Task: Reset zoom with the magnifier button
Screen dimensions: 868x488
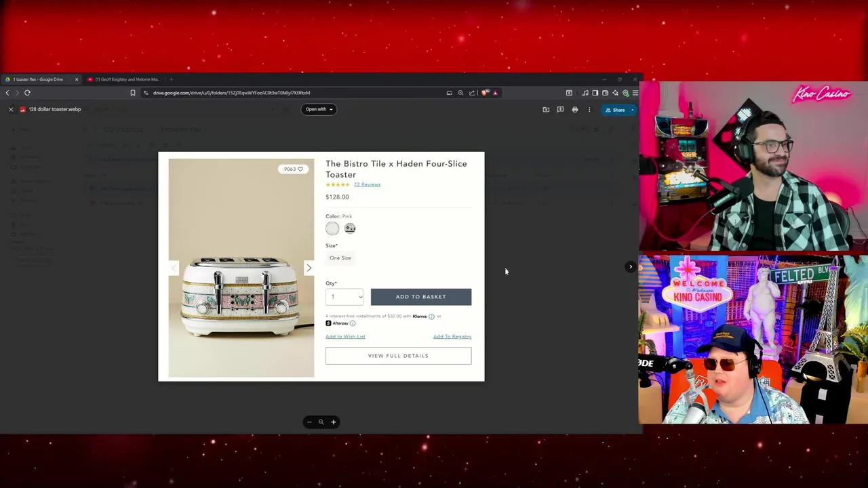Action: point(321,422)
